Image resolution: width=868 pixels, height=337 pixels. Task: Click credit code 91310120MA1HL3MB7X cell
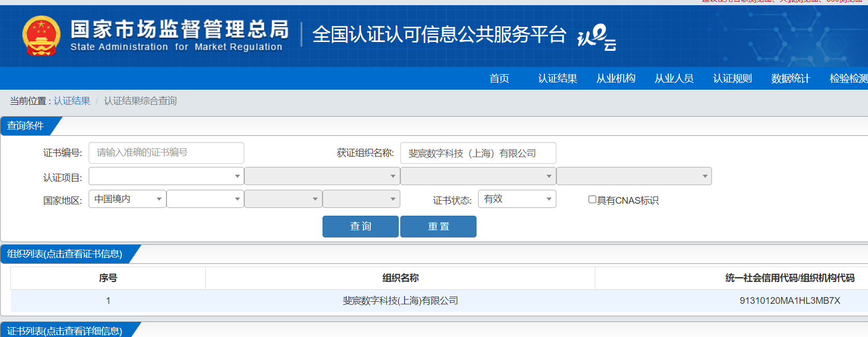coord(790,301)
